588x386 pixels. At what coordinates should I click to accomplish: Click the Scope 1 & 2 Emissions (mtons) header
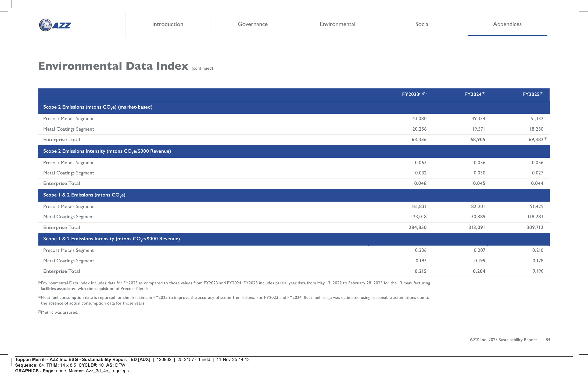coord(294,195)
